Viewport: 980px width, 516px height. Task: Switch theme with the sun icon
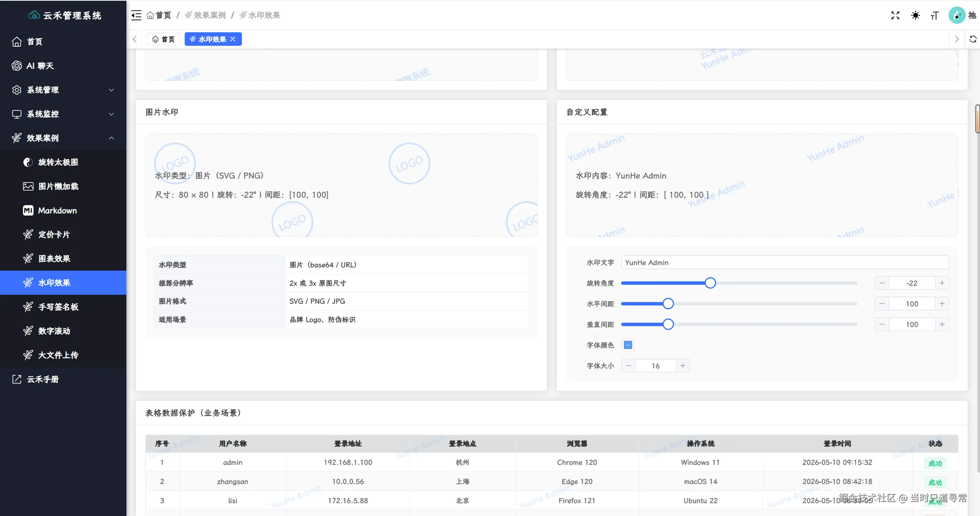[915, 15]
